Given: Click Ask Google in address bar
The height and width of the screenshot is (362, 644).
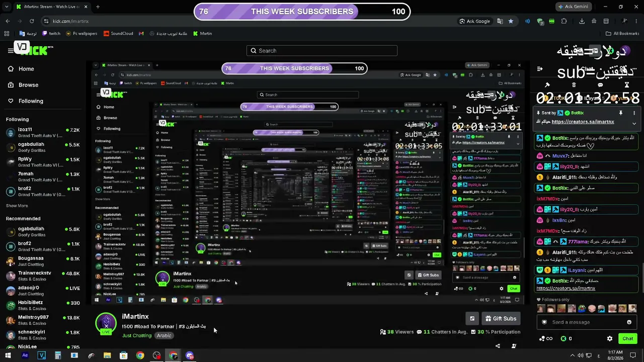Looking at the screenshot, I should [x=475, y=21].
